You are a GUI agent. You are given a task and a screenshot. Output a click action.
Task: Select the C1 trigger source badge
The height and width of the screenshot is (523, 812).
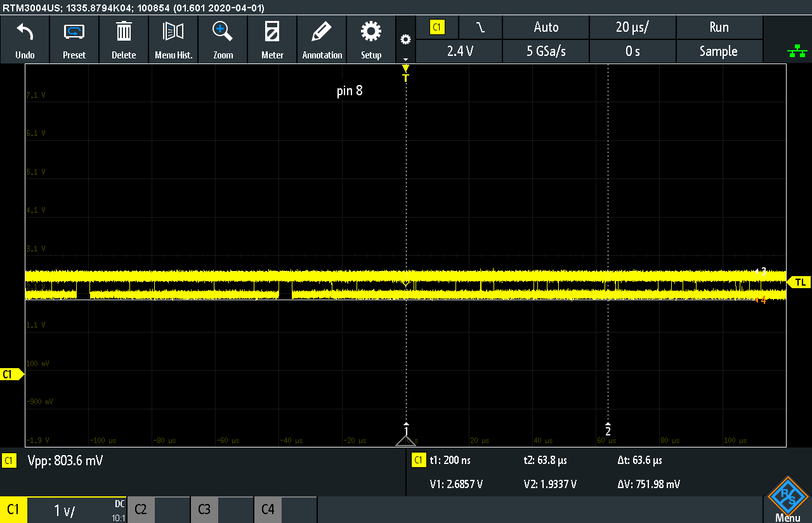coord(437,27)
